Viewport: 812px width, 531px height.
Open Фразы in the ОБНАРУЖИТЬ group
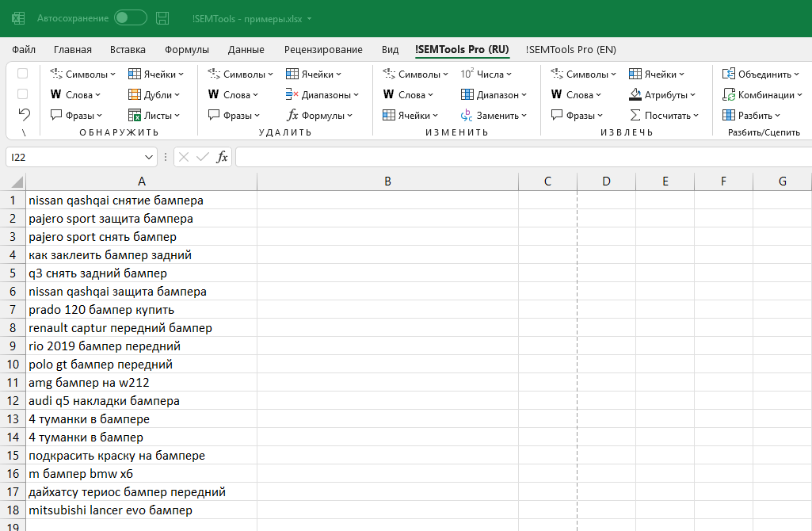[77, 116]
